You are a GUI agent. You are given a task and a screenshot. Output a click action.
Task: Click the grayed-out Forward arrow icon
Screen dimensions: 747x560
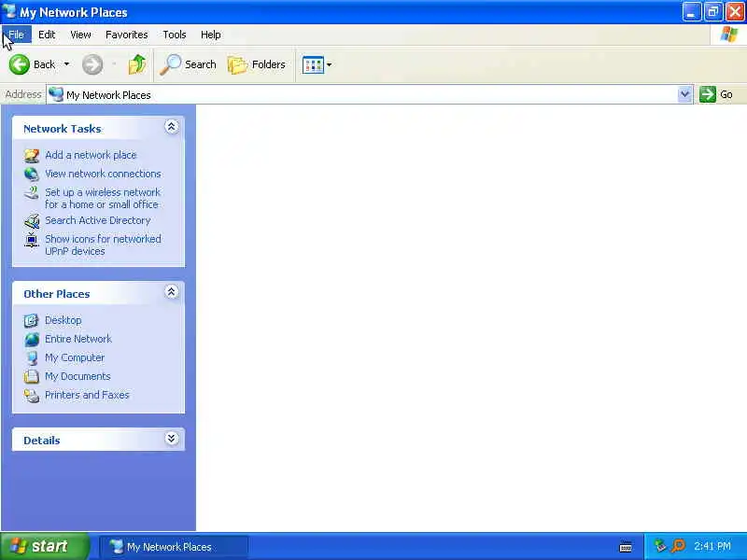pos(92,64)
